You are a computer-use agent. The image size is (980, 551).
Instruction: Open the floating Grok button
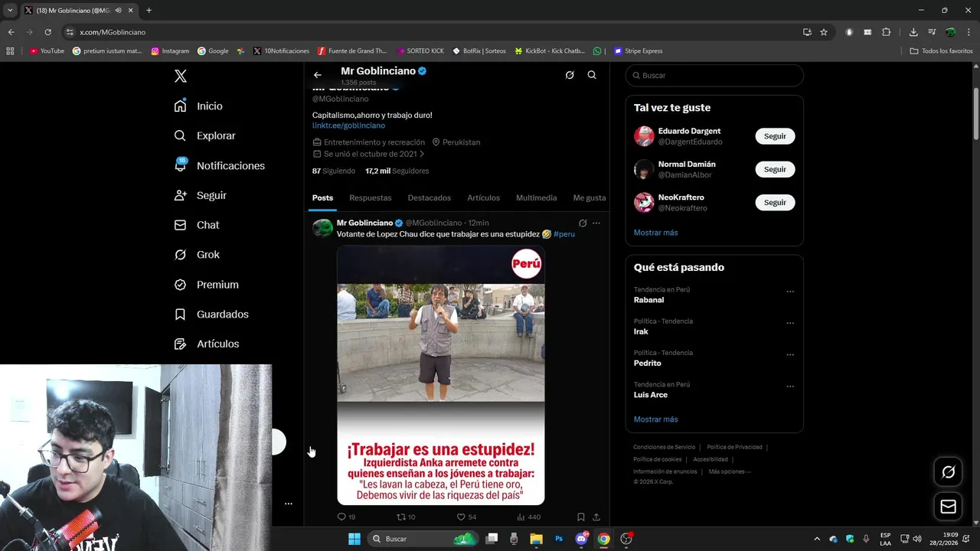point(948,472)
